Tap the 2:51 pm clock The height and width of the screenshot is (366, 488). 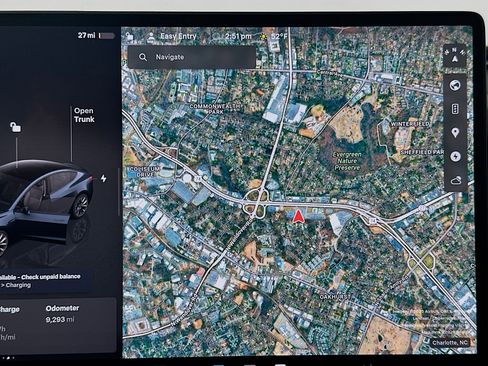click(x=238, y=36)
